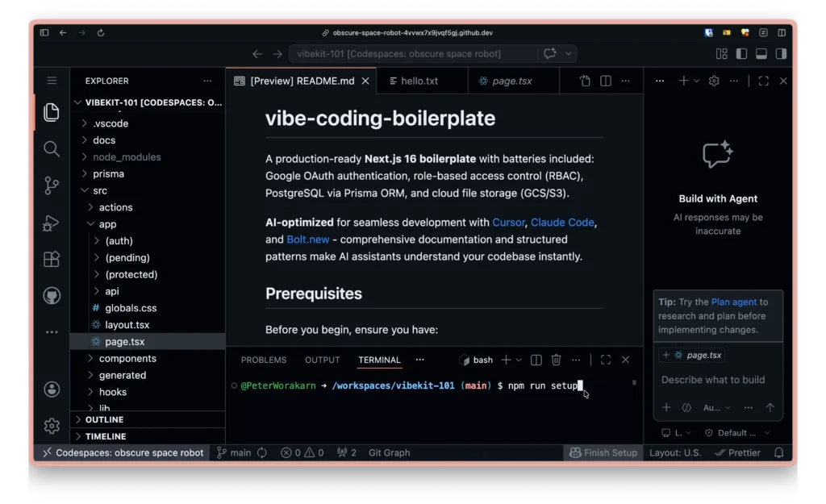Screen dimensions: 826x504
Task: Open chat settings gear icon
Action: 714,81
